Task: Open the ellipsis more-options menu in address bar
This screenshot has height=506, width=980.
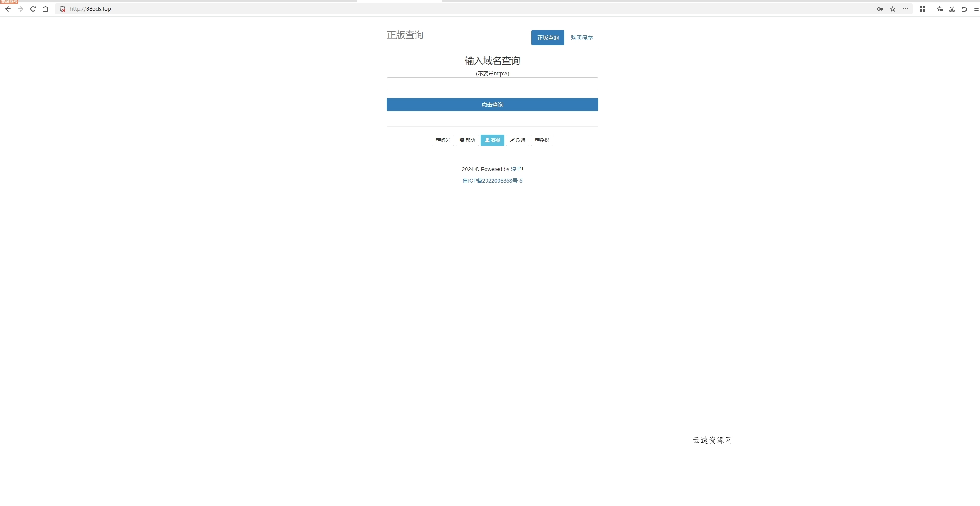Action: tap(905, 8)
